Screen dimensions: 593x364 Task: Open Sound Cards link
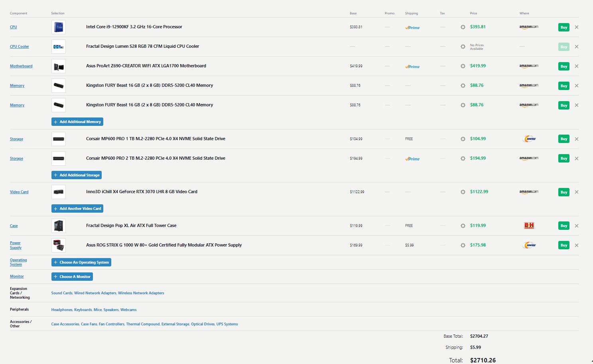tap(62, 293)
